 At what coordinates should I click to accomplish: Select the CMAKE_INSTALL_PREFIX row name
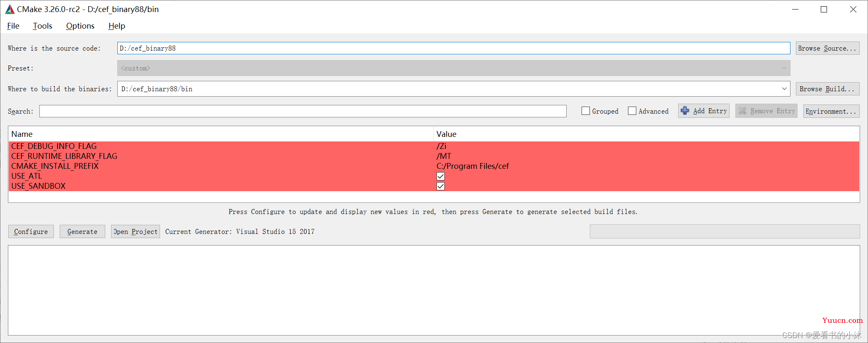(55, 166)
